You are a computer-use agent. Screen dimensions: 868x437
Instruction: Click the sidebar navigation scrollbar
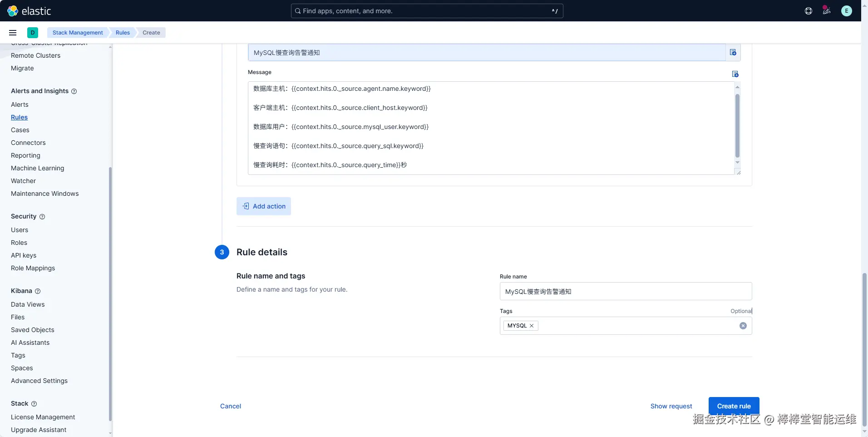point(110,294)
